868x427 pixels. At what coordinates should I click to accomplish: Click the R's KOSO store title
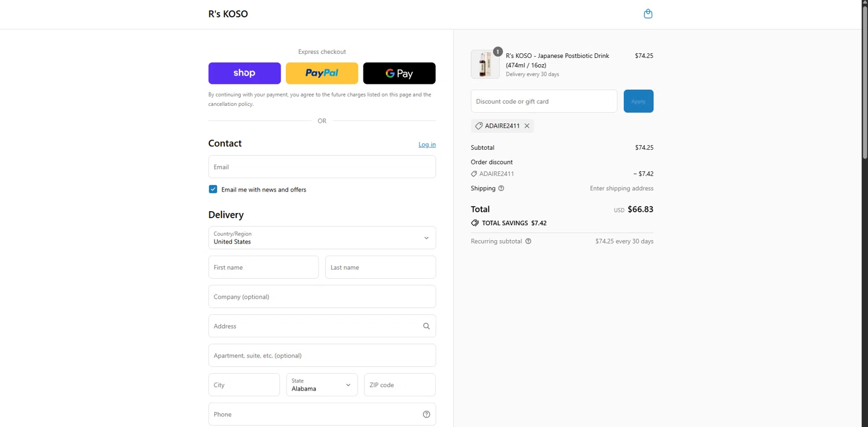click(228, 14)
